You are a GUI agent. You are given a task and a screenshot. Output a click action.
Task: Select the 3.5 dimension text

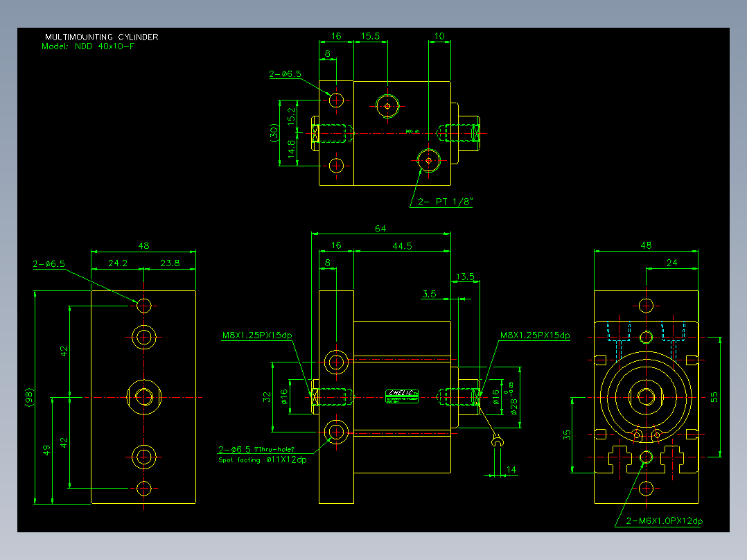429,294
